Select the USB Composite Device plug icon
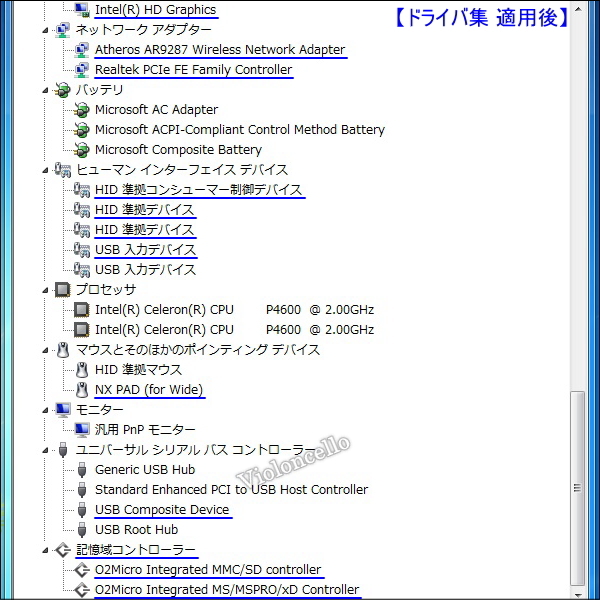600x600 pixels. coord(82,510)
